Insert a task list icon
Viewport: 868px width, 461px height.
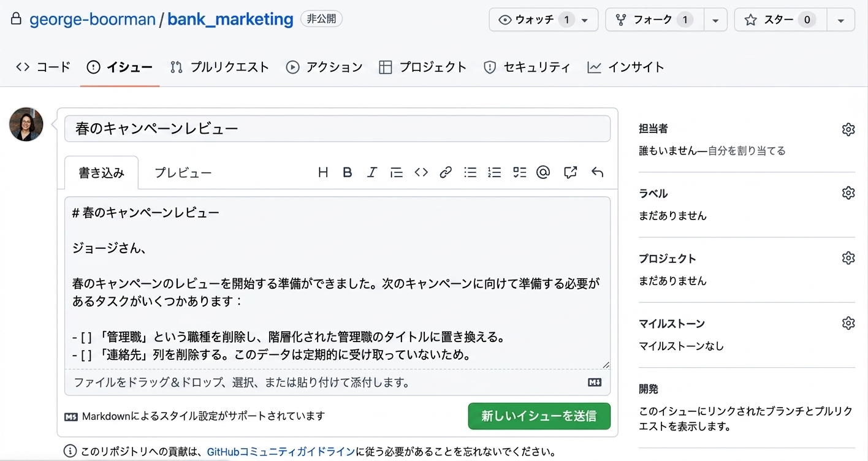click(x=520, y=172)
